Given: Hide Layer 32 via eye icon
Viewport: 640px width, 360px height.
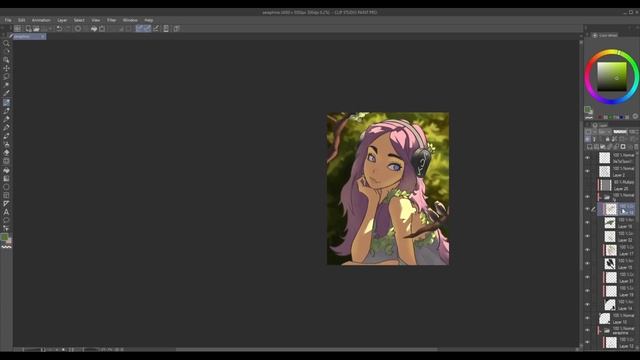Looking at the screenshot, I should point(588,236).
